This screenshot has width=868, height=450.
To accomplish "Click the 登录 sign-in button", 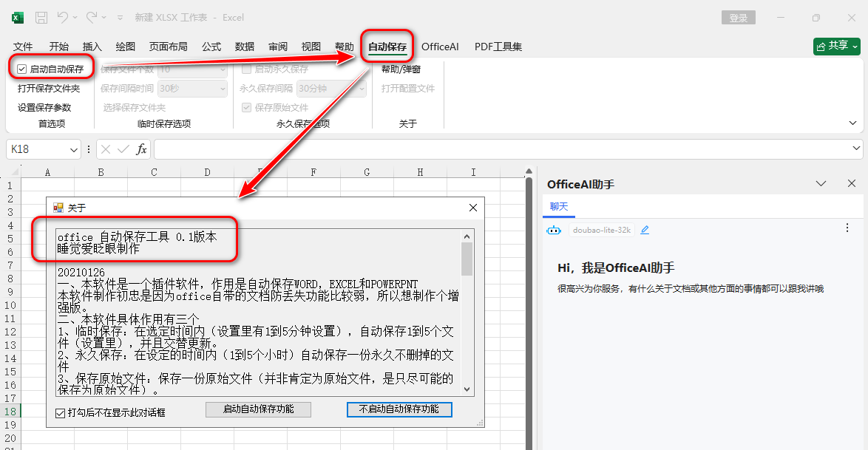I will point(739,18).
